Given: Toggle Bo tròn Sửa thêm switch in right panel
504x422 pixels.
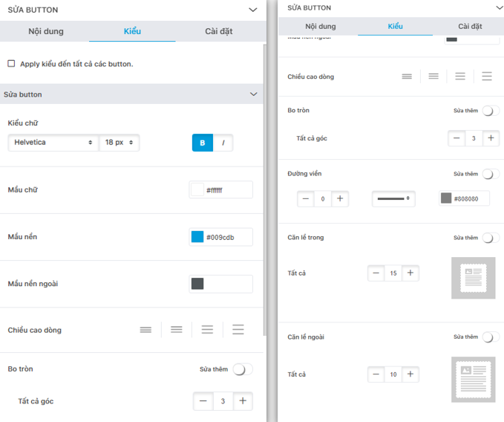Looking at the screenshot, I should 491,111.
